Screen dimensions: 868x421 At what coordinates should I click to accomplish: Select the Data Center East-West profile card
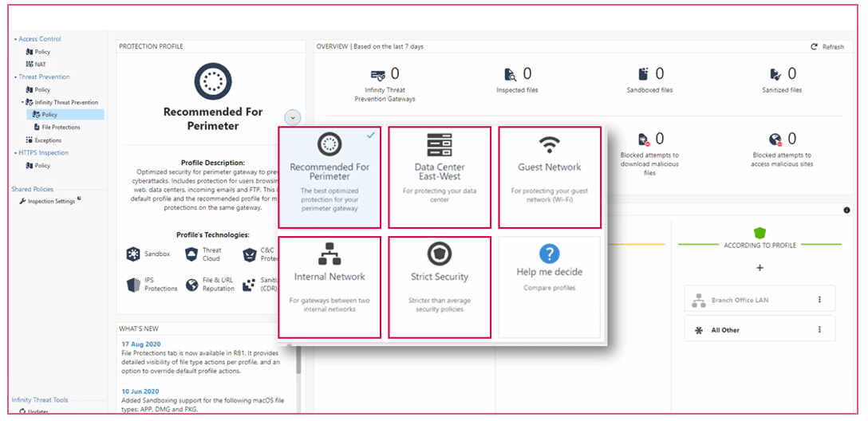click(x=440, y=177)
